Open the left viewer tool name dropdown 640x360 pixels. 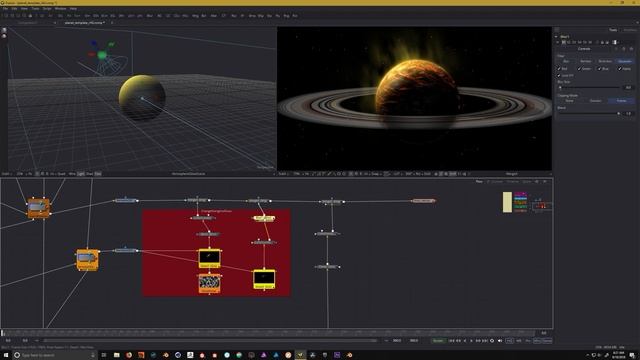[x=274, y=174]
